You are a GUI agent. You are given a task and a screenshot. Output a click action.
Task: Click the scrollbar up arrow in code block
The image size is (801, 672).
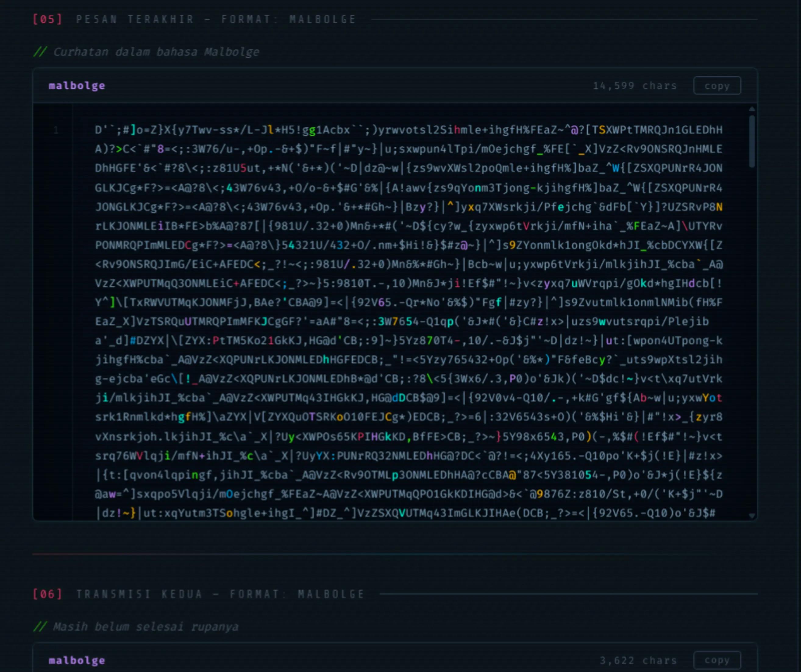point(752,109)
